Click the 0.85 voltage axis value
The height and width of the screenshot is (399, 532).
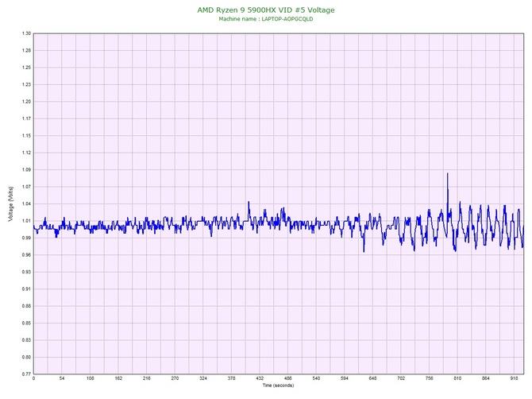(26, 323)
